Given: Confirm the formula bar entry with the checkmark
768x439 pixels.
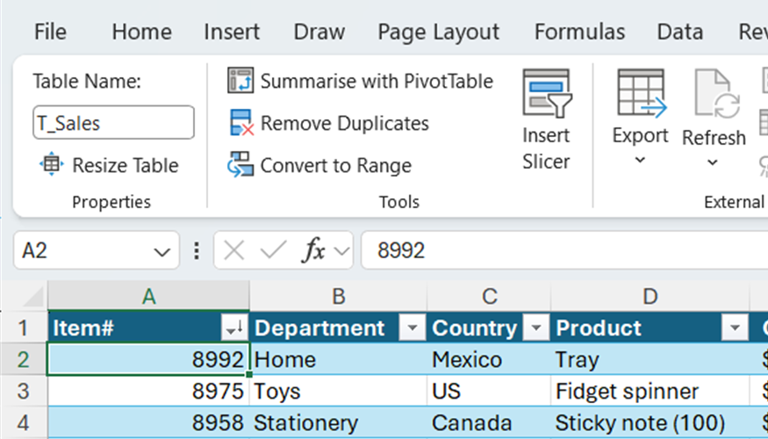Looking at the screenshot, I should pyautogui.click(x=273, y=251).
